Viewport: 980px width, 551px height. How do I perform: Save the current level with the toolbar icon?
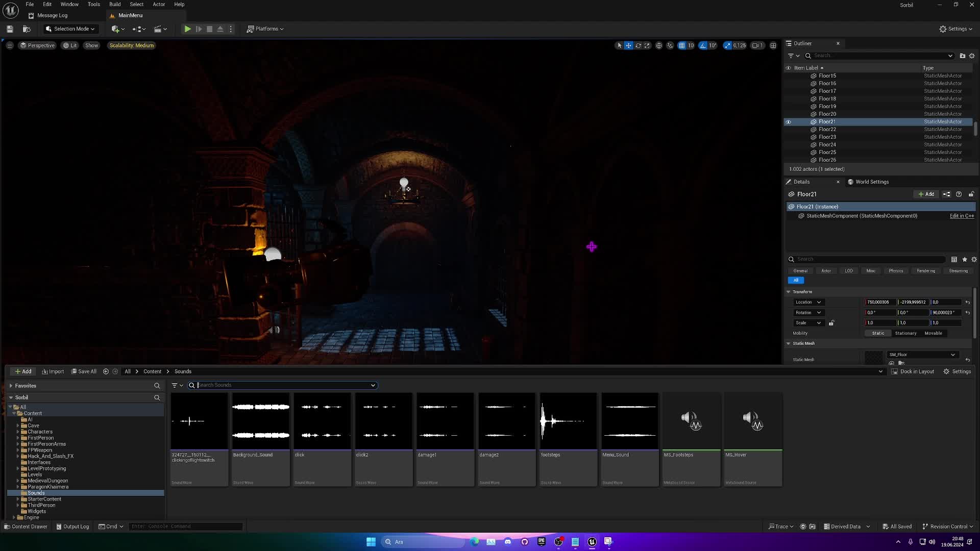pyautogui.click(x=10, y=29)
